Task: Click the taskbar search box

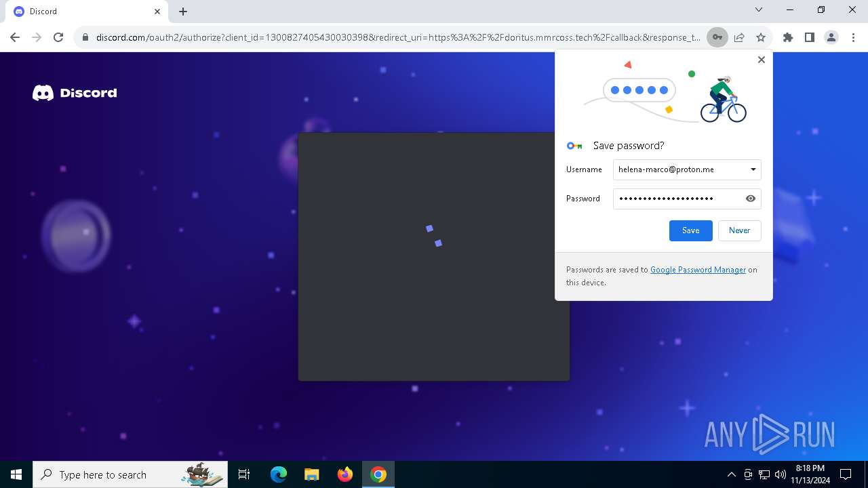Action: tap(130, 474)
